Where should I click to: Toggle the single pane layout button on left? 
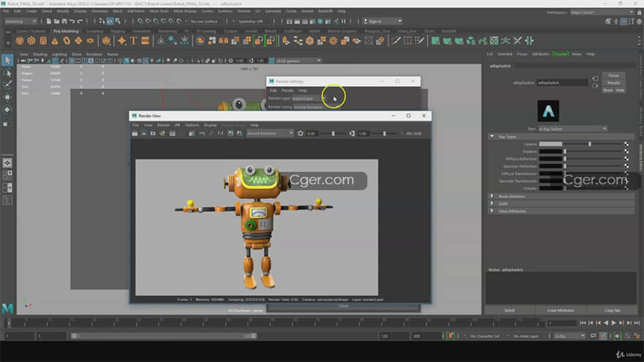point(7,163)
